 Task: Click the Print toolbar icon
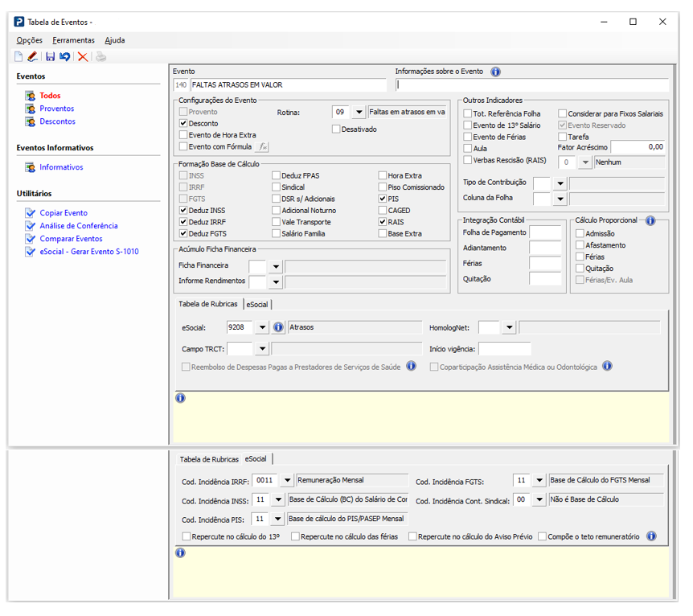(100, 56)
